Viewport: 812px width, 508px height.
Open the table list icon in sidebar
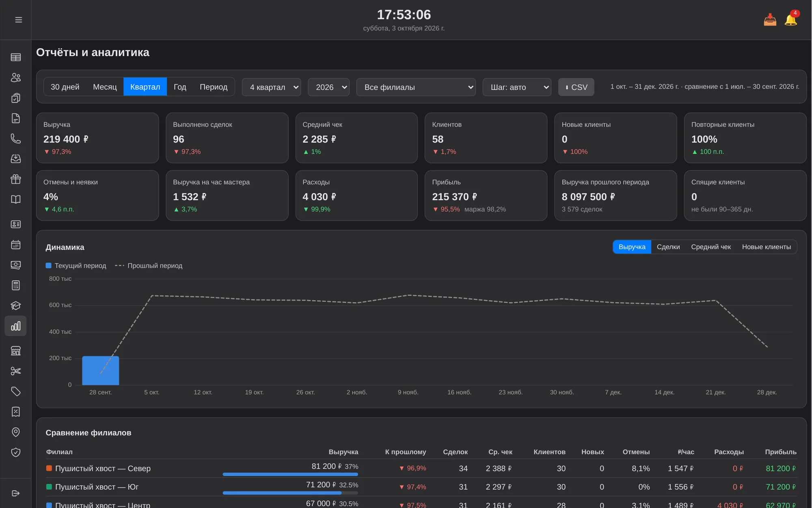[x=15, y=57]
